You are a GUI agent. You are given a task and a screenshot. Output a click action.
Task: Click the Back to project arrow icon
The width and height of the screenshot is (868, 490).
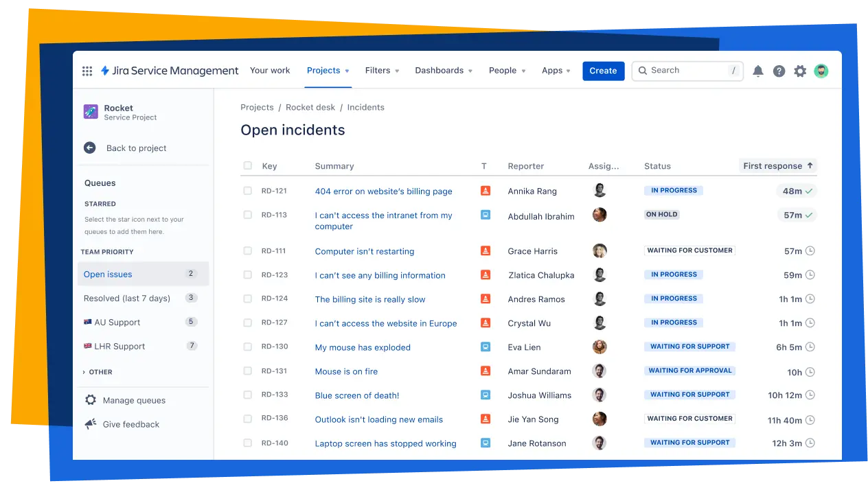pyautogui.click(x=90, y=148)
